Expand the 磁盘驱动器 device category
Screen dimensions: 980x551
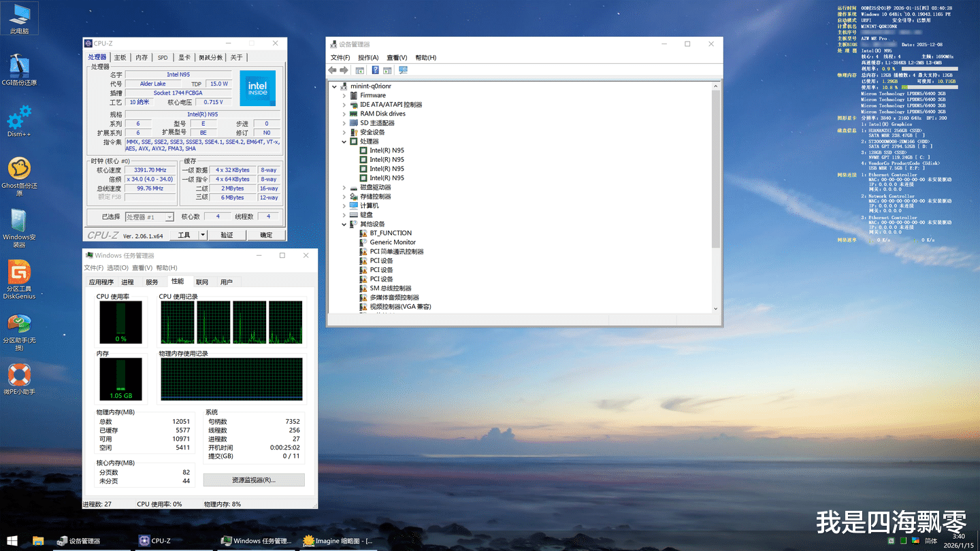pyautogui.click(x=344, y=188)
